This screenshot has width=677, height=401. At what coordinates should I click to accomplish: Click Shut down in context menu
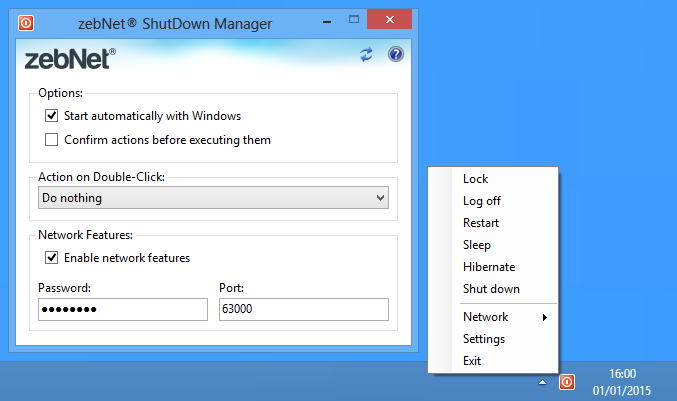490,289
